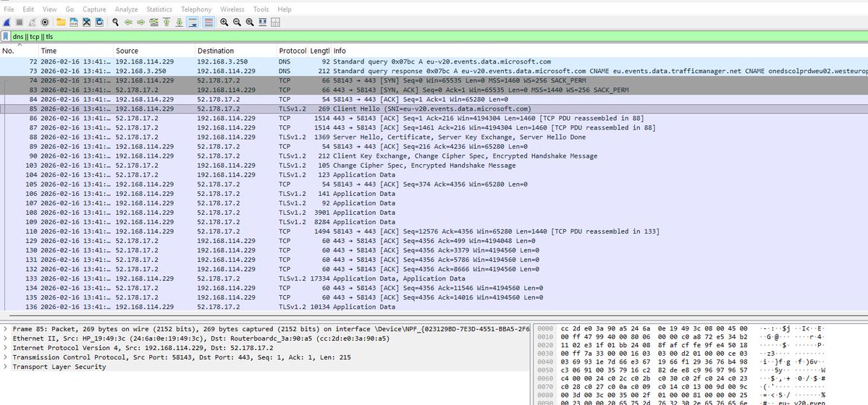This screenshot has height=405, width=868.
Task: Sort by the Info column header
Action: coord(599,51)
